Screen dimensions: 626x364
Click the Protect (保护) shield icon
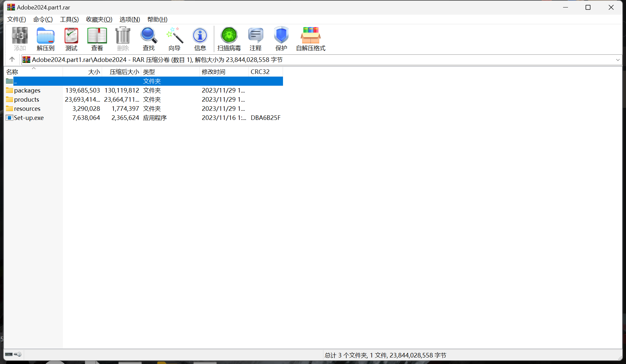pyautogui.click(x=281, y=39)
